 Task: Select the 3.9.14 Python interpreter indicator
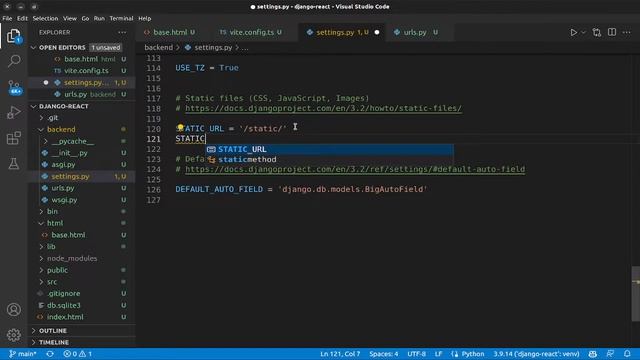coord(536,354)
